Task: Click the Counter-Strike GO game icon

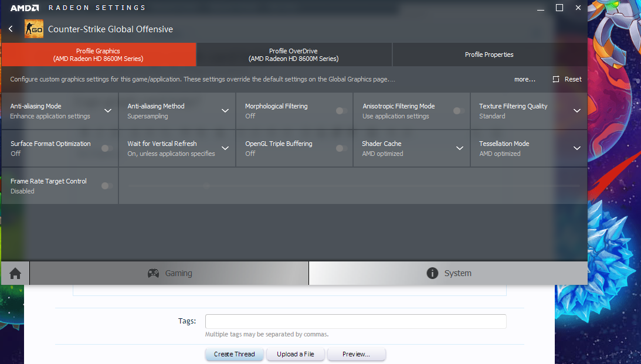Action: [34, 29]
